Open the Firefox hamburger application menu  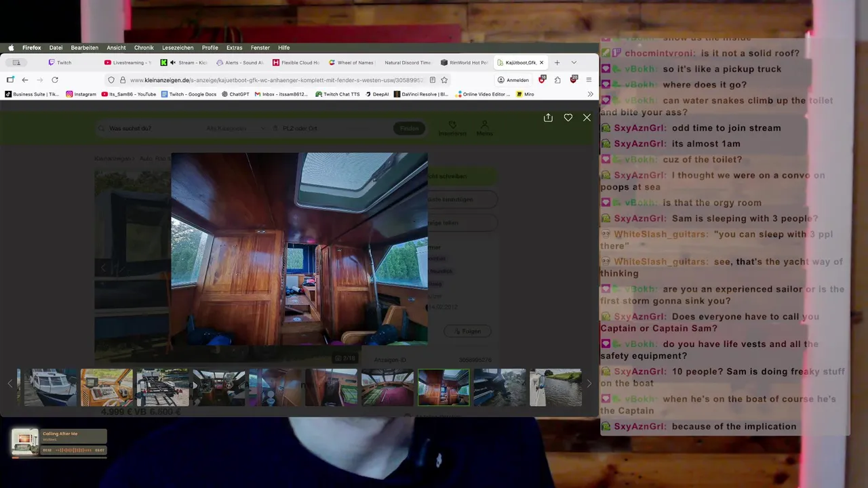click(x=589, y=80)
